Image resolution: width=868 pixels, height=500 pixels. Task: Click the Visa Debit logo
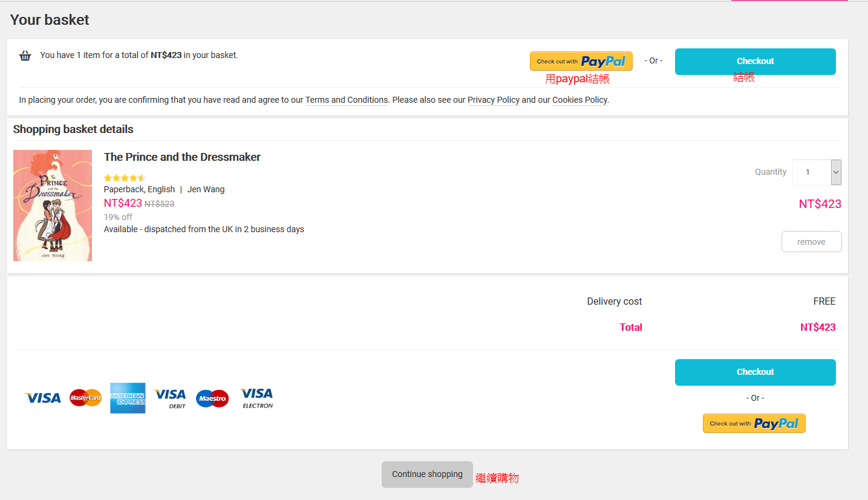point(170,398)
